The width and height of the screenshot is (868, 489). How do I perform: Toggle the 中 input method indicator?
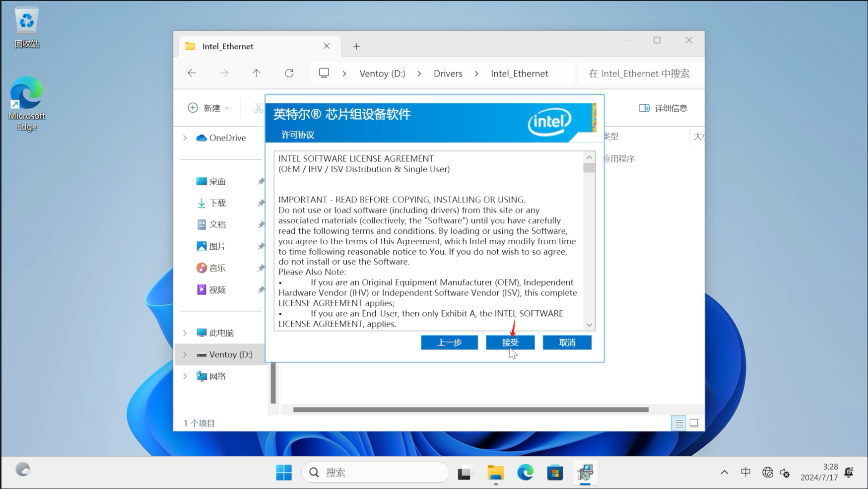(745, 472)
